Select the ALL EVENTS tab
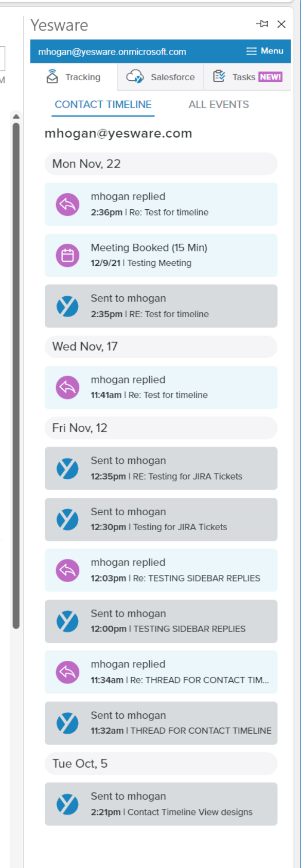Viewport: 301px width, 868px height. coord(219,104)
